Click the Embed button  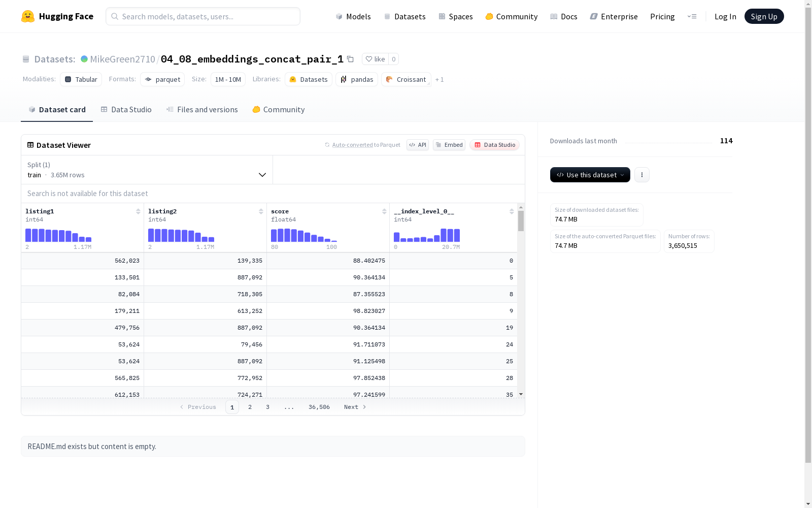point(449,145)
